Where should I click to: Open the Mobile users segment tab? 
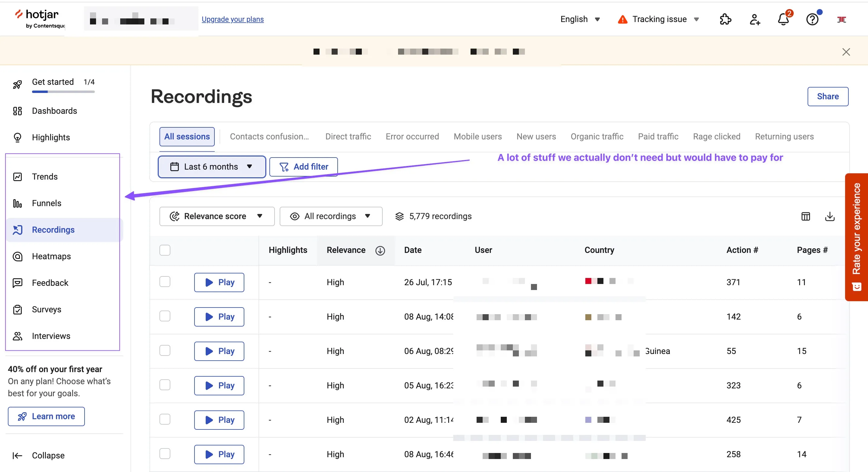click(477, 136)
